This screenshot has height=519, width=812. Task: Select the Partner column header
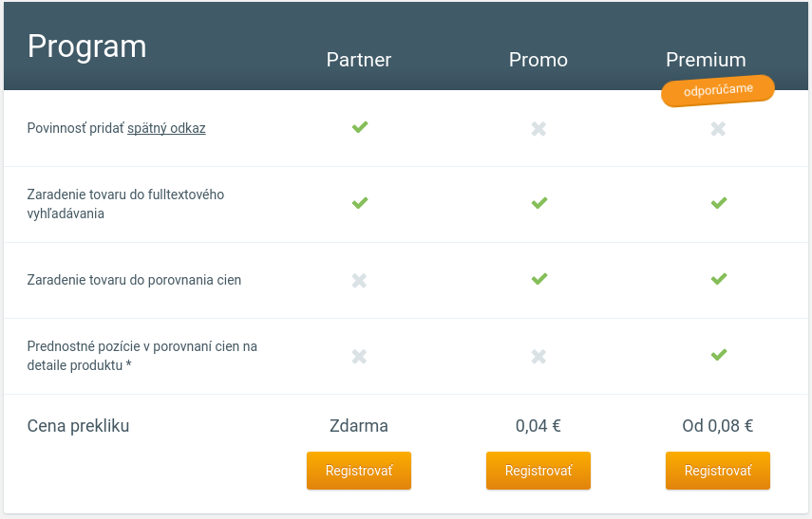click(x=359, y=60)
